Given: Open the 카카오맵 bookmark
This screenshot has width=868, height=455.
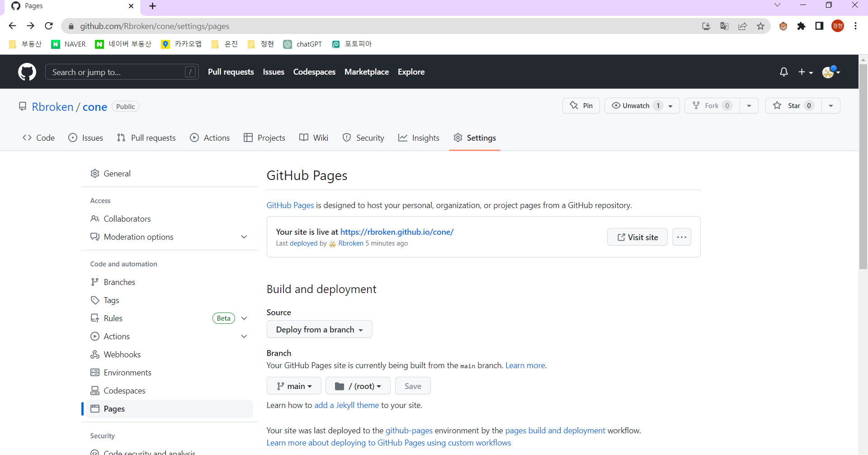Looking at the screenshot, I should (x=181, y=44).
